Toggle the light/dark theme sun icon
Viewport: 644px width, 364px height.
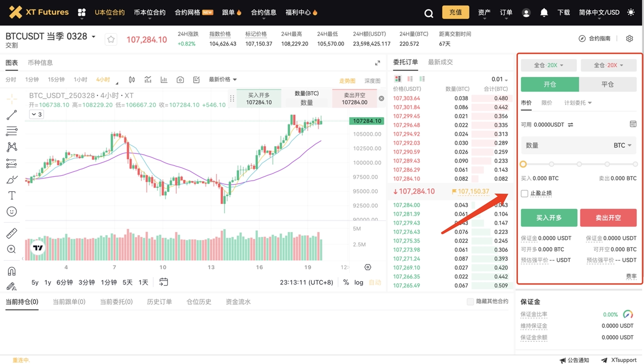[631, 13]
